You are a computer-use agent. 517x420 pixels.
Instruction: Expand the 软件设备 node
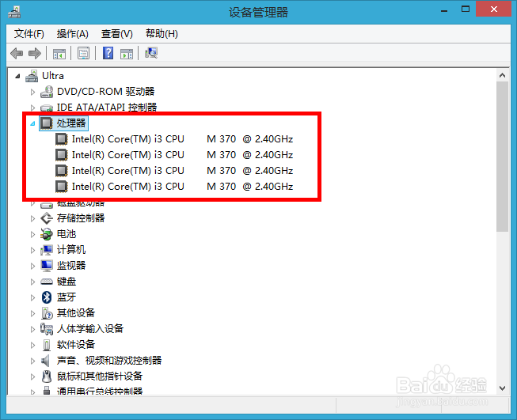[x=32, y=345]
